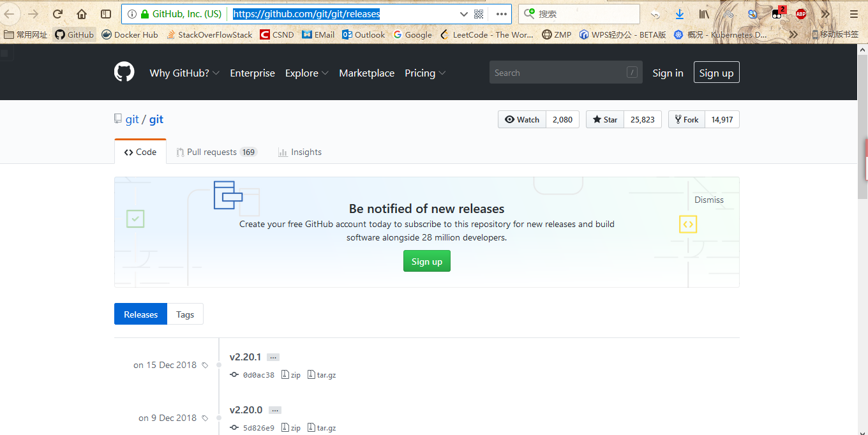Download v2.20.0 tar.gz archive

322,428
